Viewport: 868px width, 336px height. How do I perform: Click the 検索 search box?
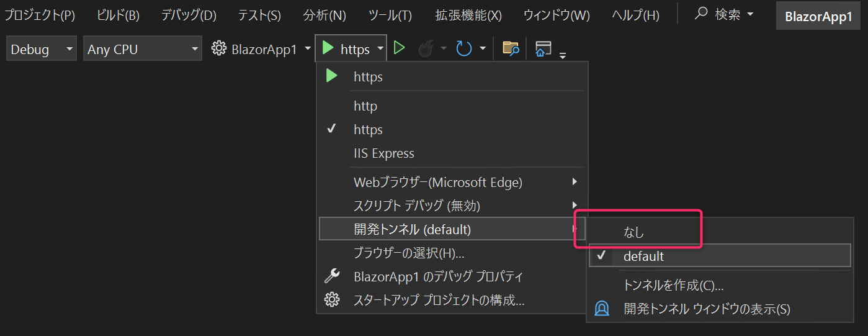click(724, 15)
